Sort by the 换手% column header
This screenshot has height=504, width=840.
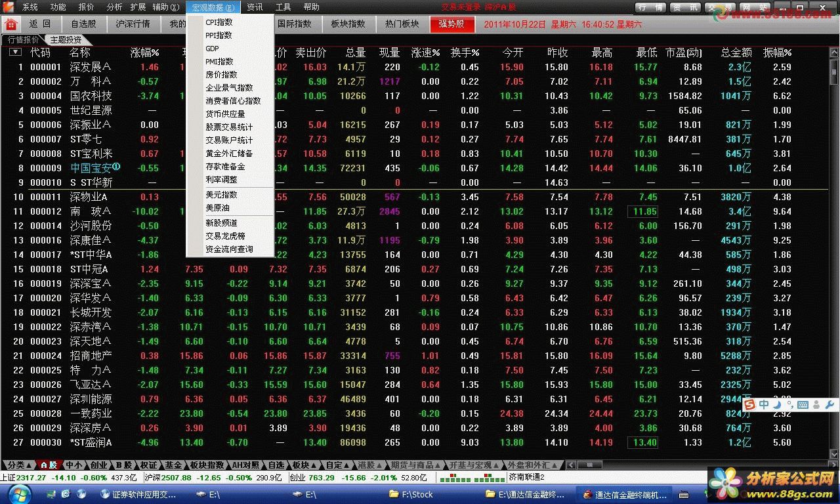point(465,52)
